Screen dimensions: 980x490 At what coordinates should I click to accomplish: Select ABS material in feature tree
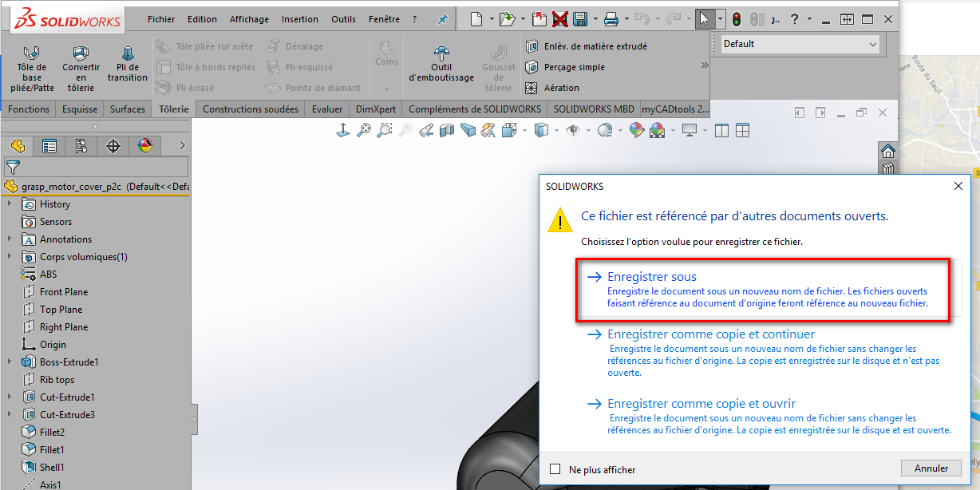[x=40, y=275]
